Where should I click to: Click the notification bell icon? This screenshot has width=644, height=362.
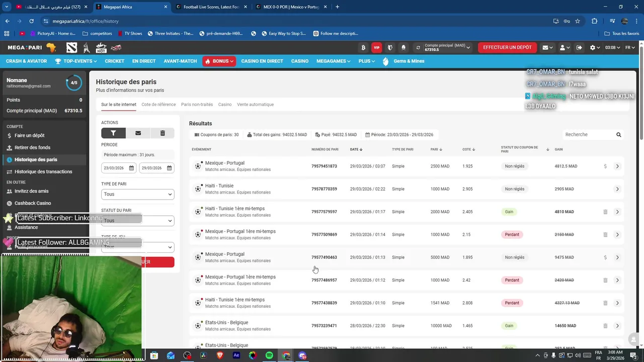tap(404, 48)
